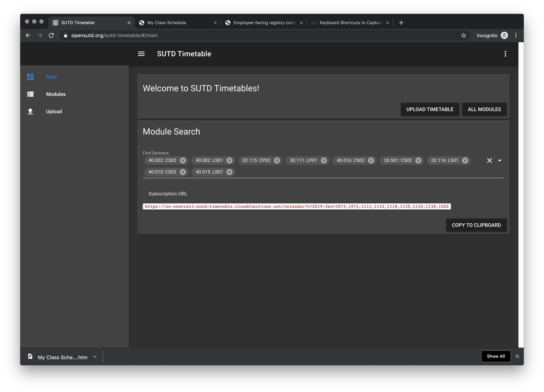Clear all selected sections with X
This screenshot has width=544, height=392.
(490, 160)
